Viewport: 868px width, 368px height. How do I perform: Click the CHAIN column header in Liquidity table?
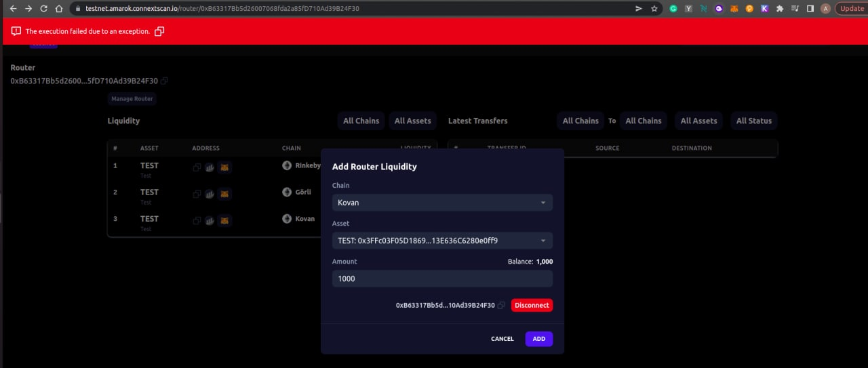pos(292,148)
